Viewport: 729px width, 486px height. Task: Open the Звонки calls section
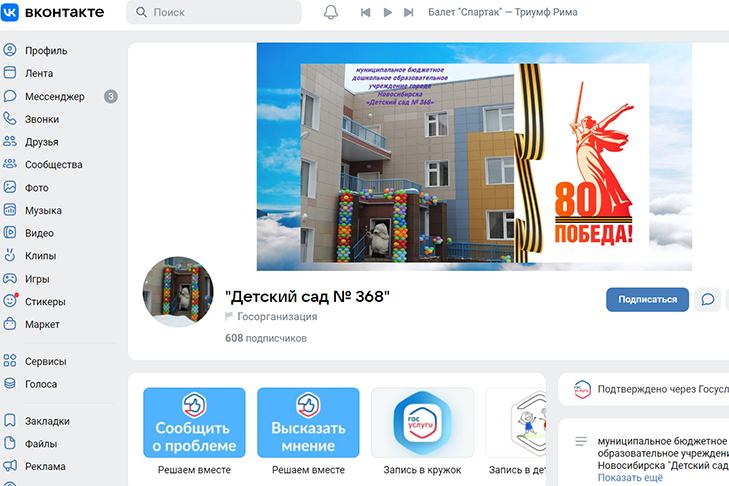(41, 119)
